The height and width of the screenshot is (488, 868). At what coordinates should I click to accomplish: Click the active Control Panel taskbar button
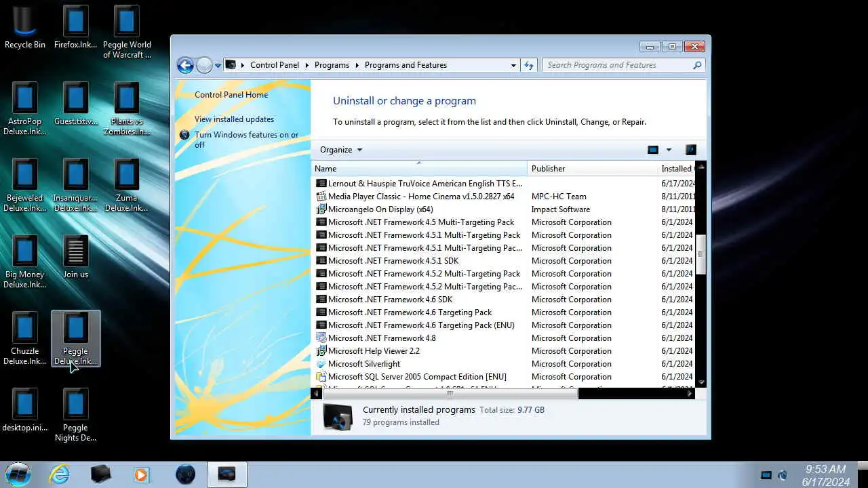click(226, 474)
